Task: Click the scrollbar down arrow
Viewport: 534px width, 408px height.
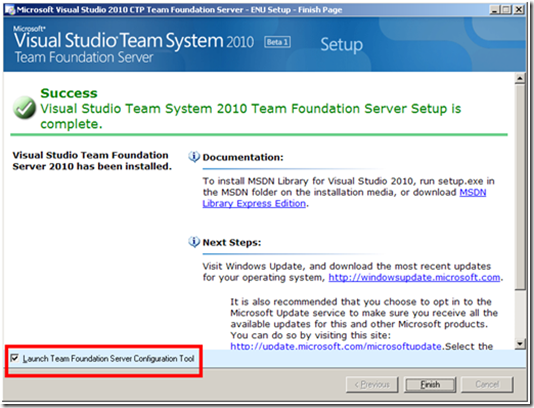Action: click(520, 343)
